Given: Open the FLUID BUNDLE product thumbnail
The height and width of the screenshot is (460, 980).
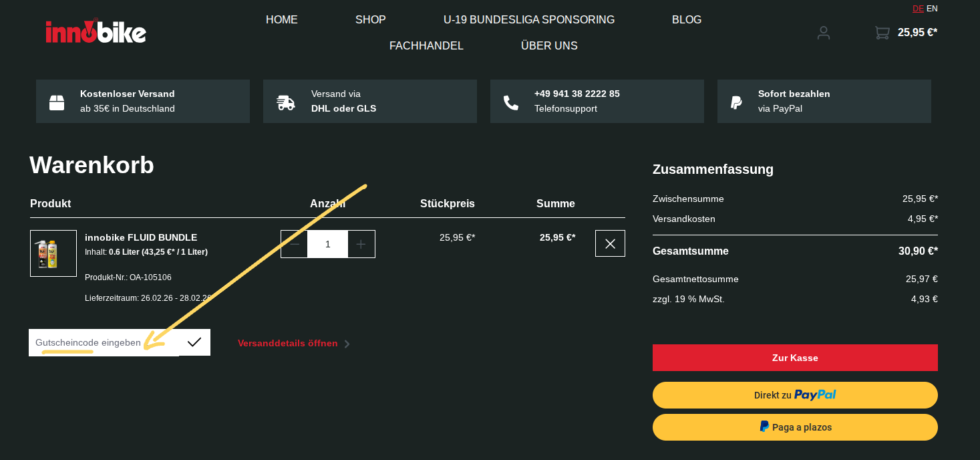Looking at the screenshot, I should coord(53,253).
